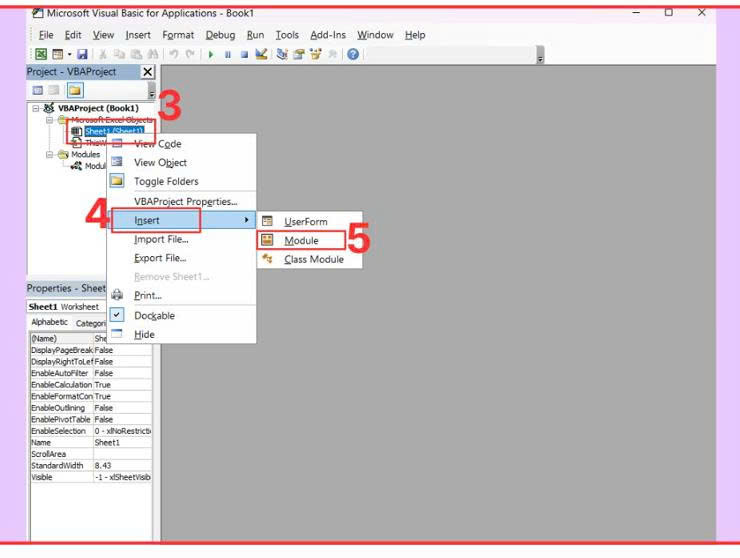This screenshot has width=740, height=558.
Task: Select View Code from the context menu
Action: [x=157, y=144]
